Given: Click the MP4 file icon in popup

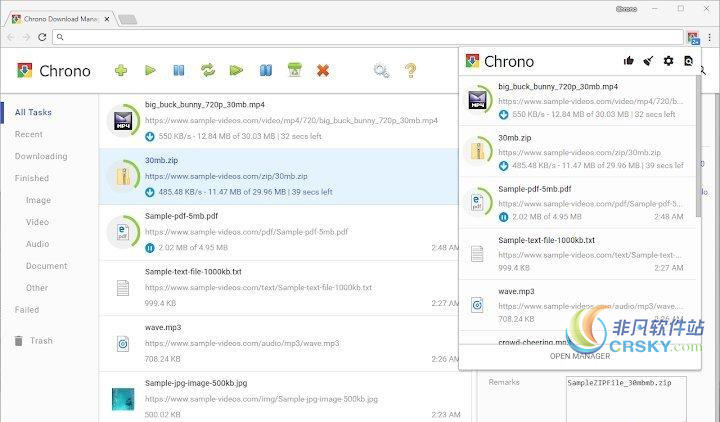Looking at the screenshot, I should pos(478,100).
